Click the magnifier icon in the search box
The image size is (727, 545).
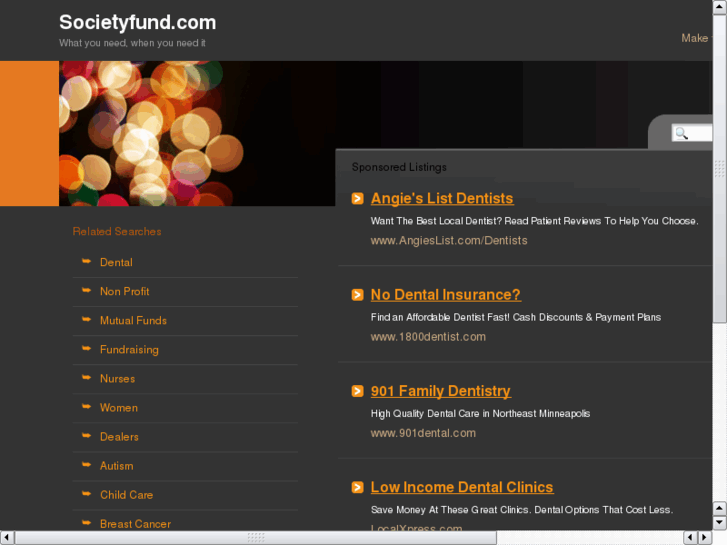pyautogui.click(x=681, y=134)
